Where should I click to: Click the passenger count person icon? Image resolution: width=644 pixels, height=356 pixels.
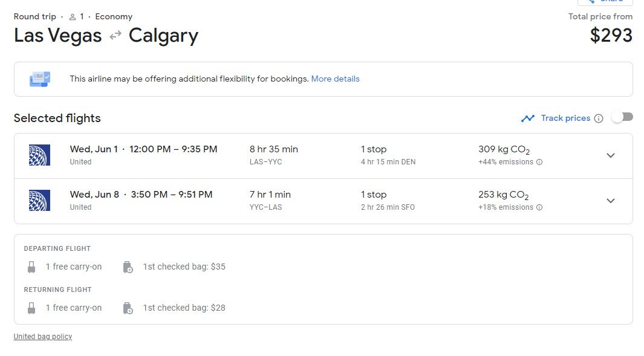tap(73, 17)
